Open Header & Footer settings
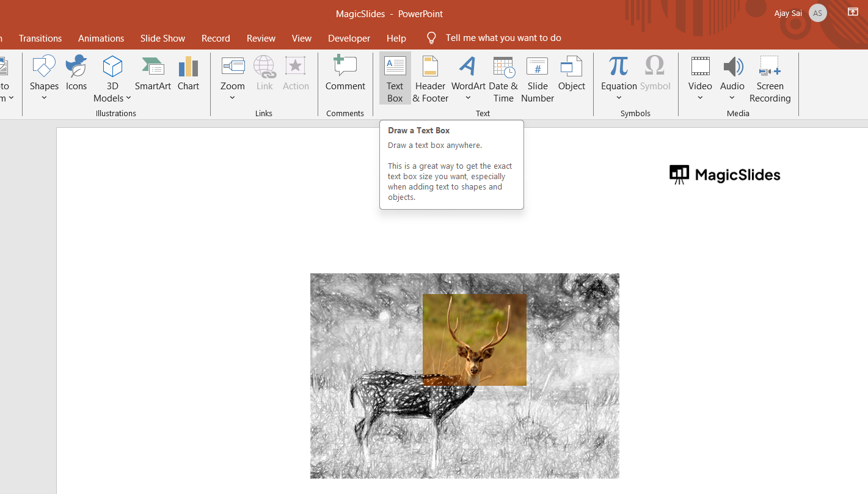This screenshot has height=494, width=868. click(431, 78)
